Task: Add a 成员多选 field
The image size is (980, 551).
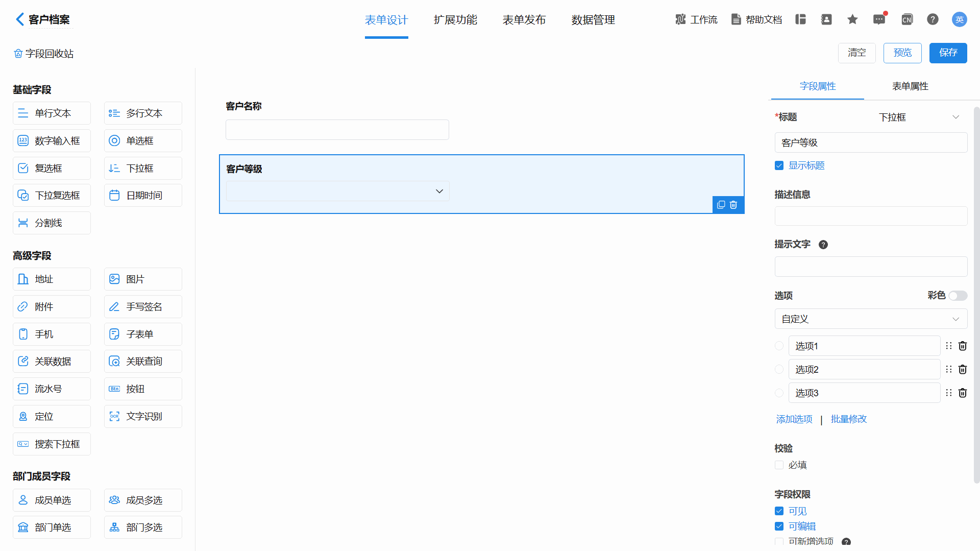Action: pos(143,500)
